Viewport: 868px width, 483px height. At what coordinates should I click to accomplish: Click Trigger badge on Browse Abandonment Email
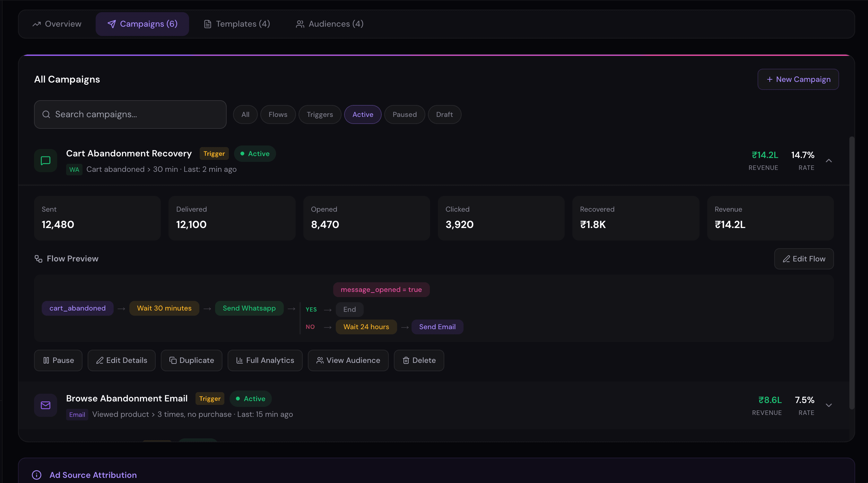click(210, 399)
